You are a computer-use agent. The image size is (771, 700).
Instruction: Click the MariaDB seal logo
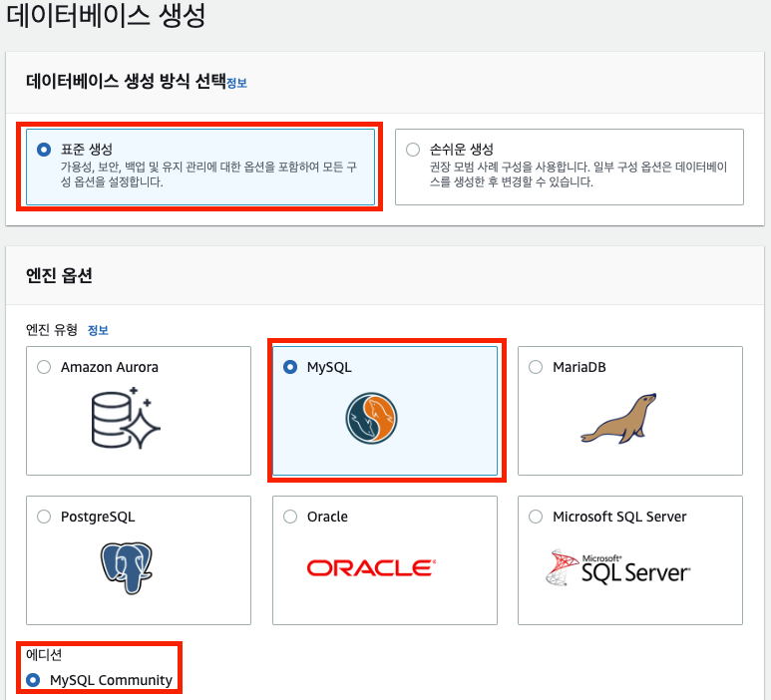(x=618, y=419)
